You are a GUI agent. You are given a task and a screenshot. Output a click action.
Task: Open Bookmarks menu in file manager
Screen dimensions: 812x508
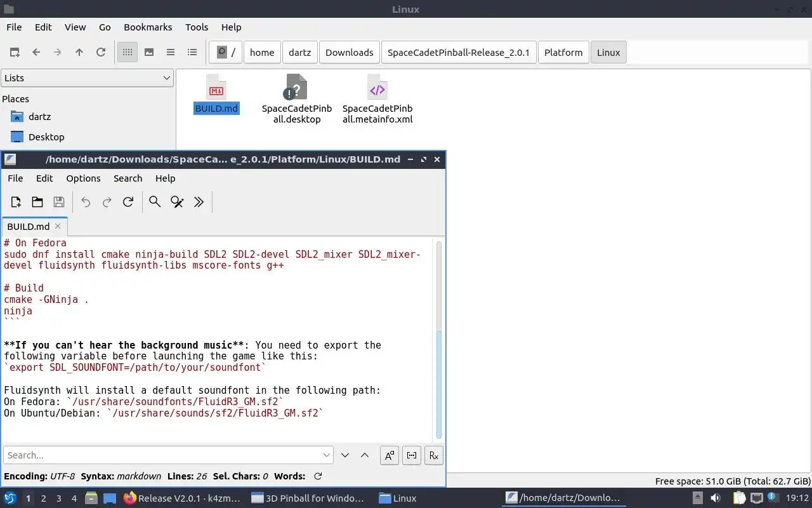[x=148, y=27]
